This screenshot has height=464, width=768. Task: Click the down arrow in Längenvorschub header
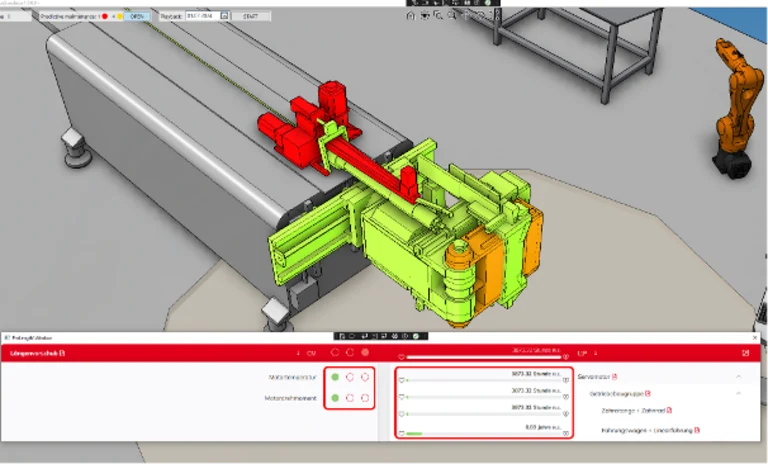[297, 353]
